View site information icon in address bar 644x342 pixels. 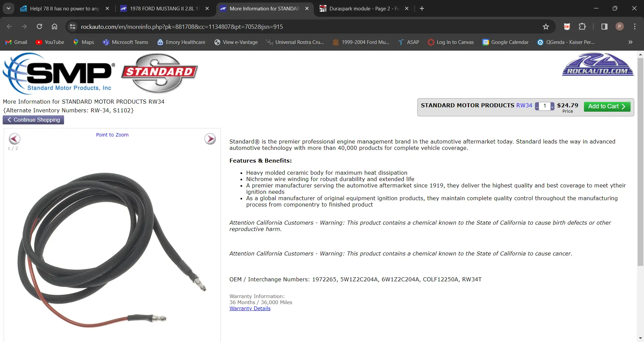[72, 26]
